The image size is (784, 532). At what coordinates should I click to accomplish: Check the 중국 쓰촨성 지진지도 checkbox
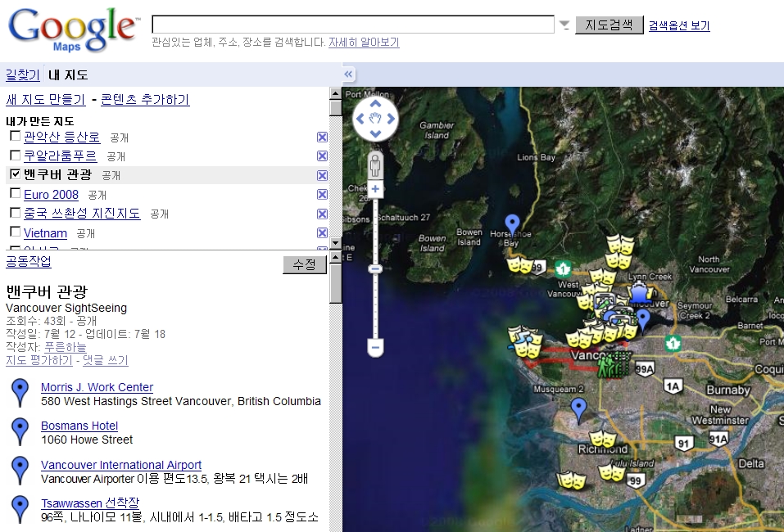click(x=16, y=212)
